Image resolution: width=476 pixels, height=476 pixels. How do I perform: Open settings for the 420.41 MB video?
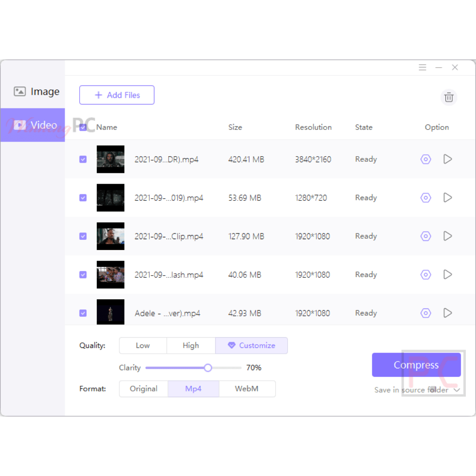click(425, 159)
